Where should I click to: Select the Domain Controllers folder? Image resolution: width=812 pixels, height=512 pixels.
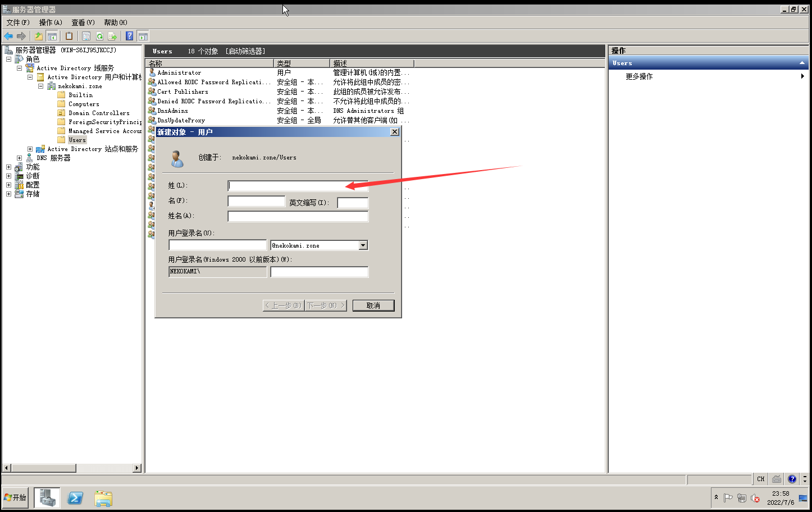click(99, 113)
